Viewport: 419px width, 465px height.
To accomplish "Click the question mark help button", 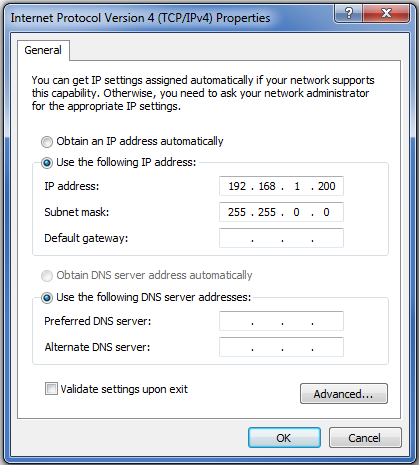I will tap(348, 13).
